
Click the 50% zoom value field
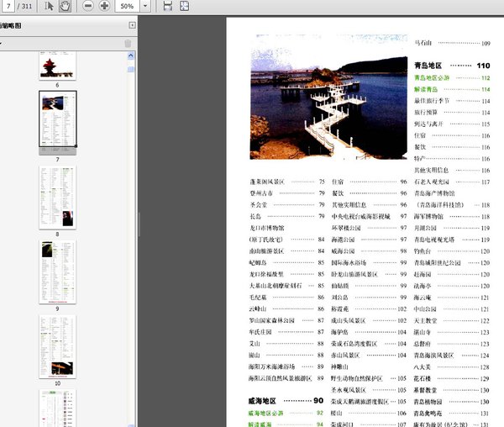tap(127, 6)
